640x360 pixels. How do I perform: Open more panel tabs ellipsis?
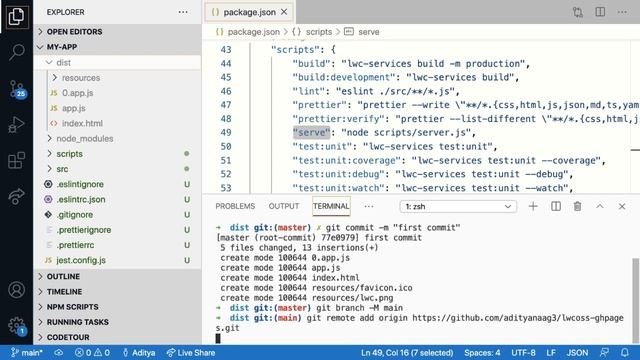[x=369, y=206]
